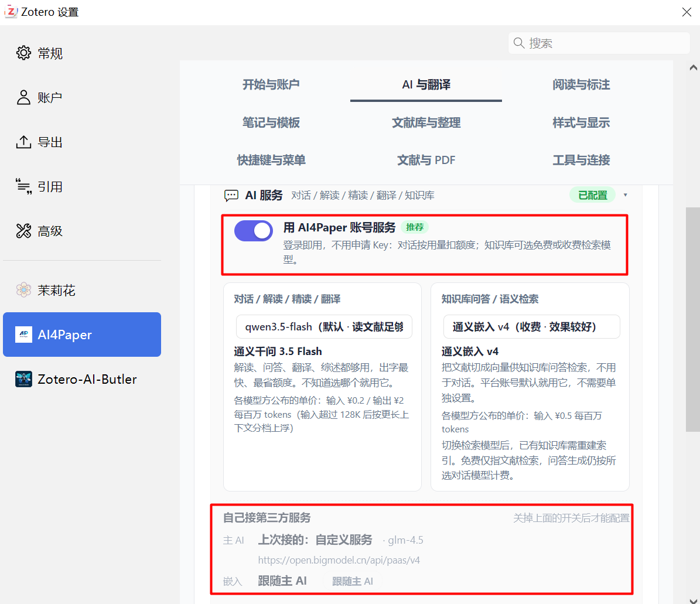Select the AI4Paper plugin icon
This screenshot has width=700, height=604.
point(23,335)
